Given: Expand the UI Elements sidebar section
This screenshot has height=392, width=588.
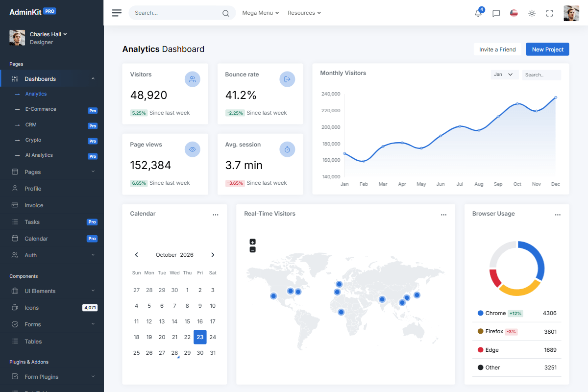Looking at the screenshot, I should click(x=93, y=291).
